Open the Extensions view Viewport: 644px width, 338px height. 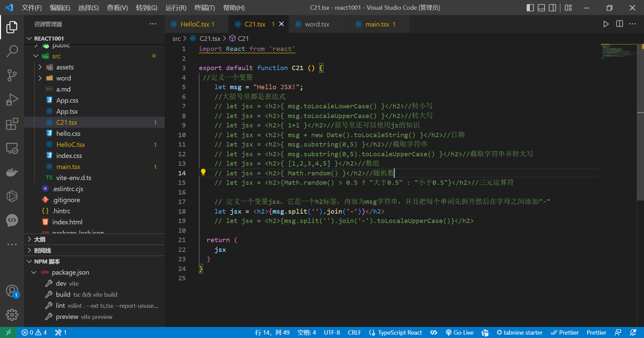pyautogui.click(x=12, y=124)
